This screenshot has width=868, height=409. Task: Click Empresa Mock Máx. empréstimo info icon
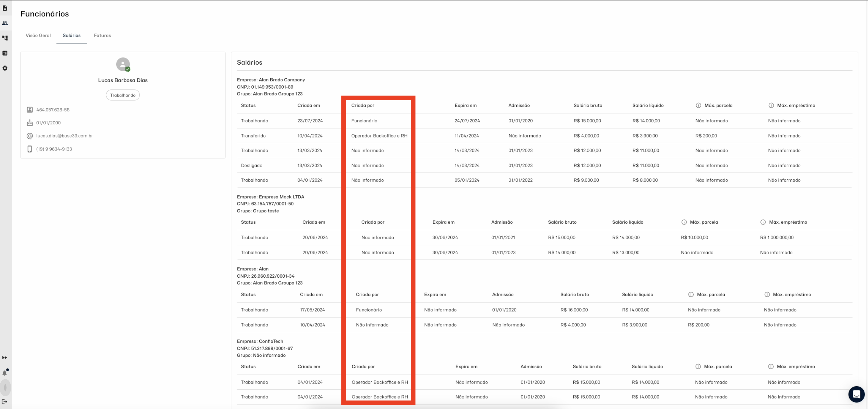coord(763,222)
